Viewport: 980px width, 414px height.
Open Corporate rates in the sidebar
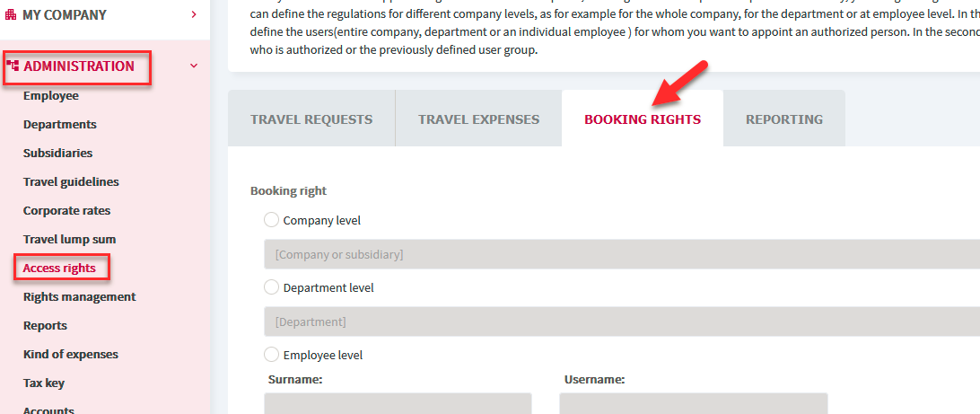coord(67,211)
